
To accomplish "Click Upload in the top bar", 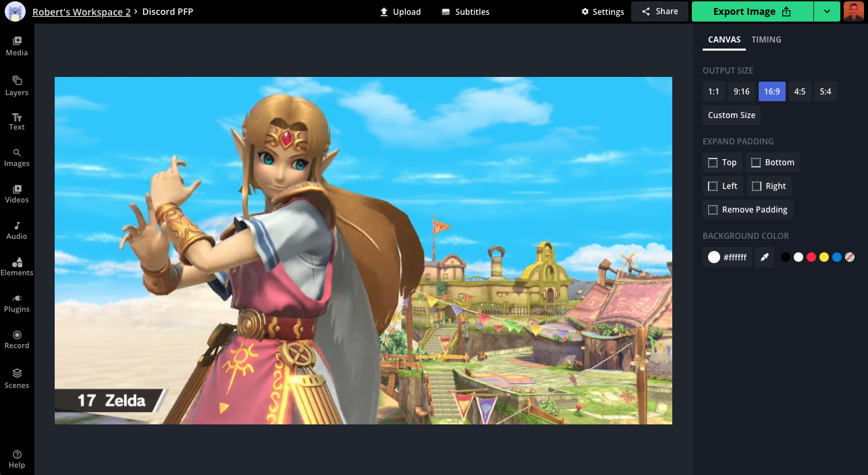I will coord(400,11).
